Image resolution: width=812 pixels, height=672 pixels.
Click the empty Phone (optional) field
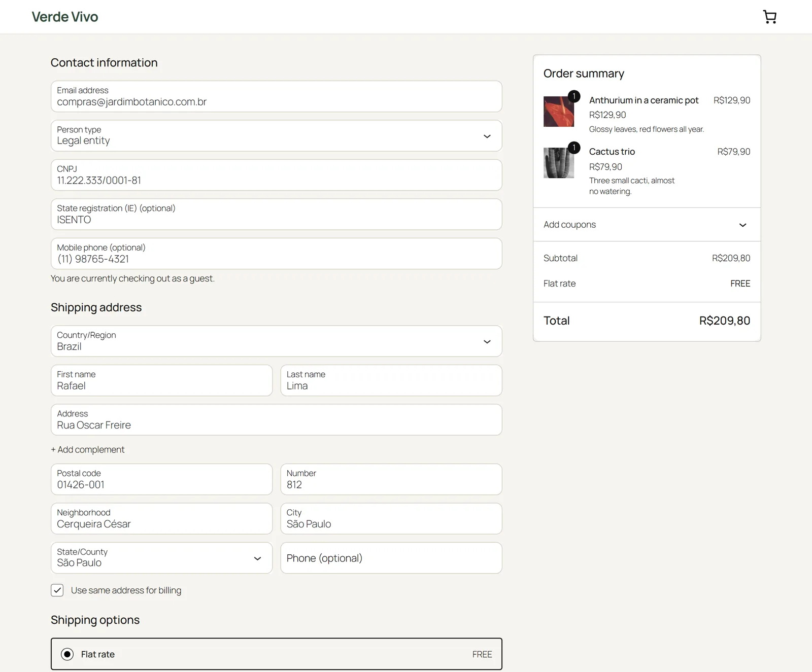[x=391, y=558]
